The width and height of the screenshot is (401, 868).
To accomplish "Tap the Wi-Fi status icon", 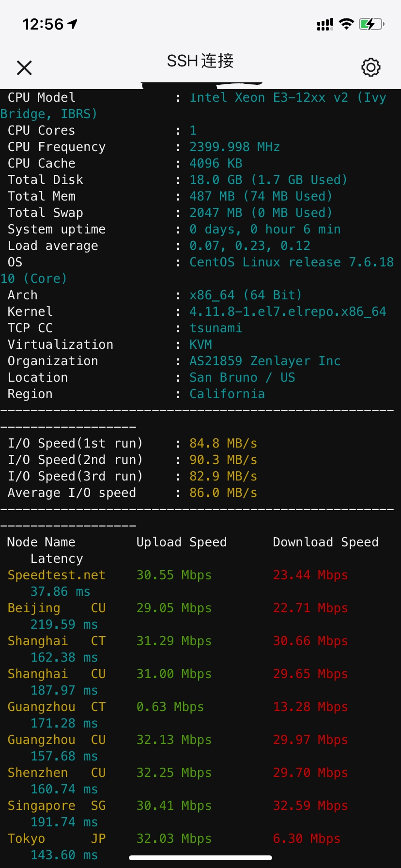I will 346,24.
